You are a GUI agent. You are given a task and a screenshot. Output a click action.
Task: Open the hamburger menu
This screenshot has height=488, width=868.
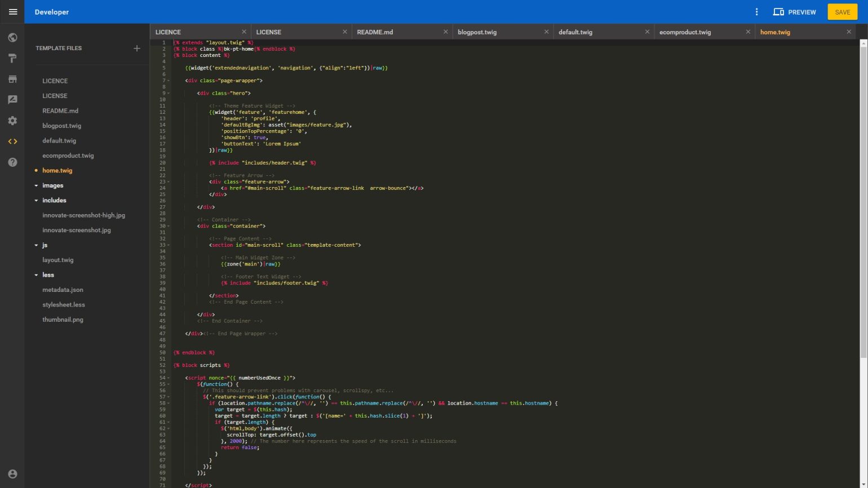12,11
